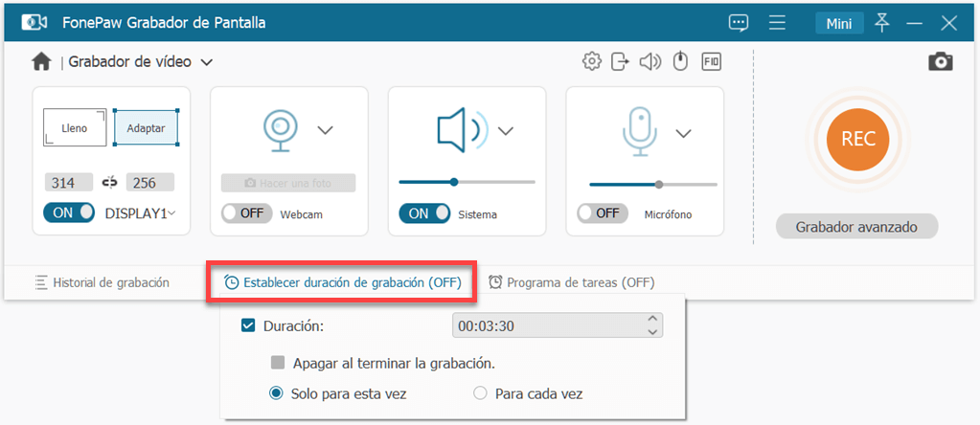
Task: Adjust the system sound volume slider
Action: tap(467, 182)
